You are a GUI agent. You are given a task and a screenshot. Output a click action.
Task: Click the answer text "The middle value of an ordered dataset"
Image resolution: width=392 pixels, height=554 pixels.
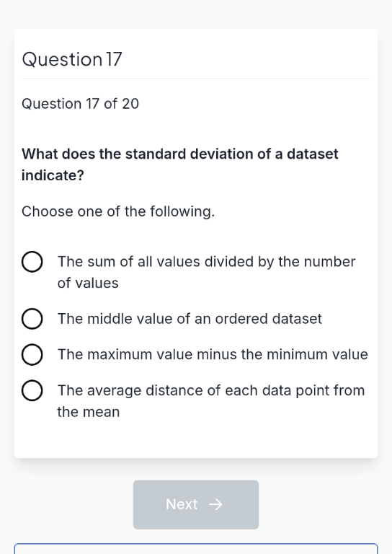click(x=190, y=319)
